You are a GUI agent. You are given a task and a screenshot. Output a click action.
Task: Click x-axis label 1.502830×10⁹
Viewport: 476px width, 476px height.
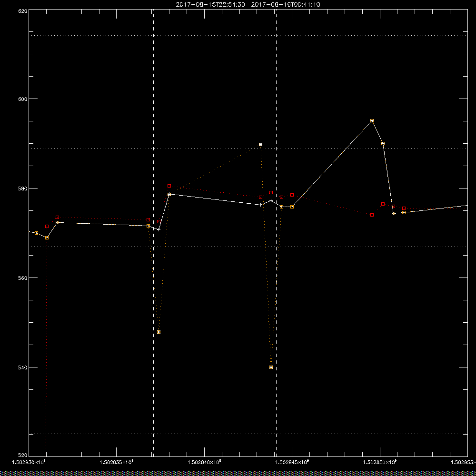(29, 462)
